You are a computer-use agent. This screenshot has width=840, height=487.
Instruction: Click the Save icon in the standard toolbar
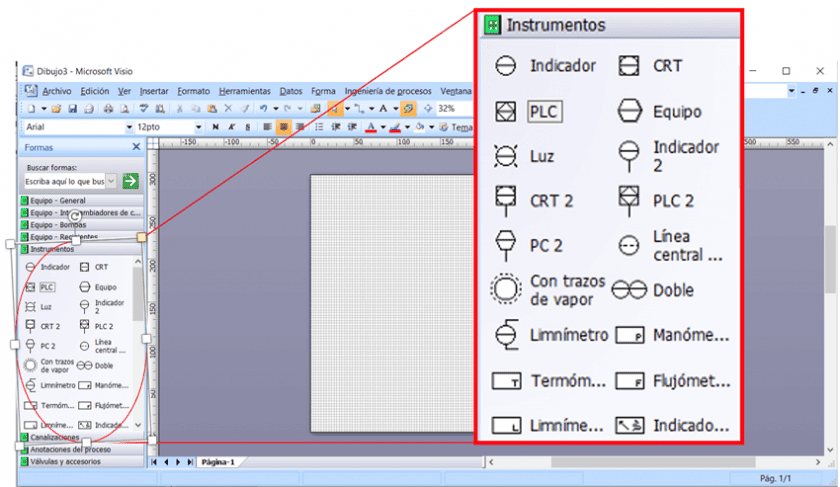tap(71, 108)
